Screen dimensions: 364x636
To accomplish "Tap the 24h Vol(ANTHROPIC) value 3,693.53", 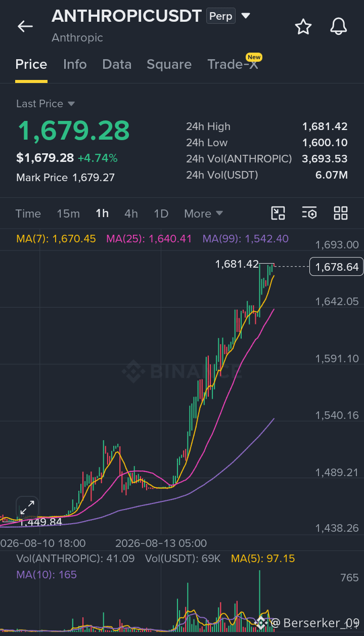I will [325, 159].
